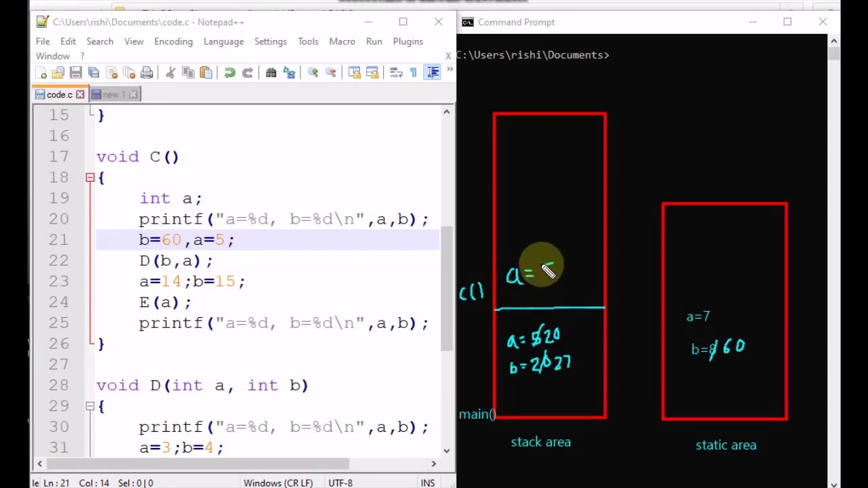The height and width of the screenshot is (488, 868).
Task: Open the File menu
Action: tap(43, 41)
